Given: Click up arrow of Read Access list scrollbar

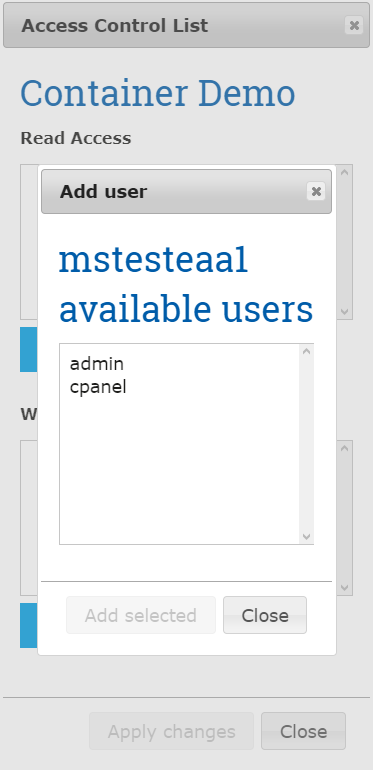Looking at the screenshot, I should pyautogui.click(x=345, y=172).
